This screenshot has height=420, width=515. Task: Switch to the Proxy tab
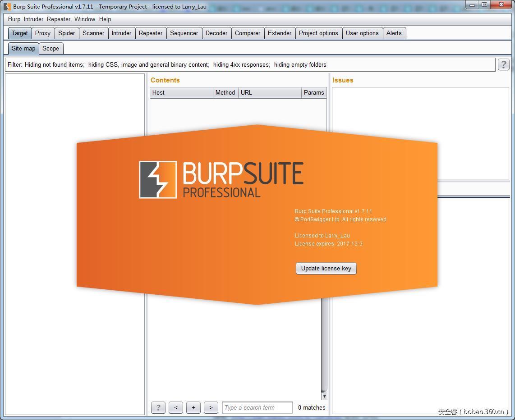pyautogui.click(x=43, y=33)
